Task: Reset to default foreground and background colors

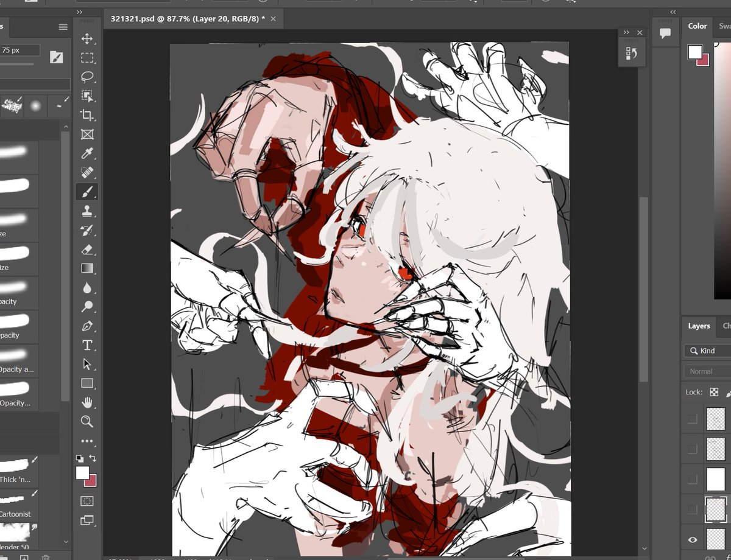Action: (x=80, y=458)
